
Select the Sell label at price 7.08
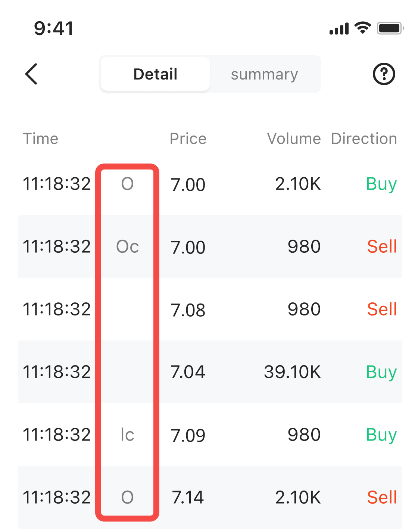[382, 309]
